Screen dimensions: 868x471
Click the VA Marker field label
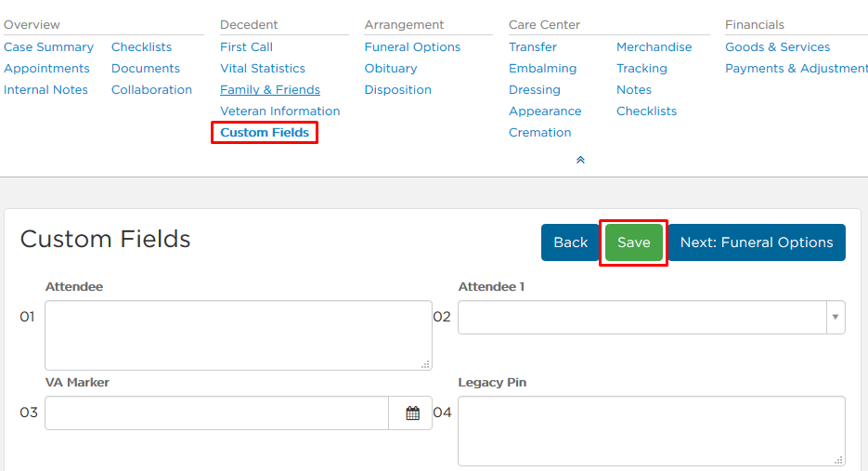coord(77,383)
